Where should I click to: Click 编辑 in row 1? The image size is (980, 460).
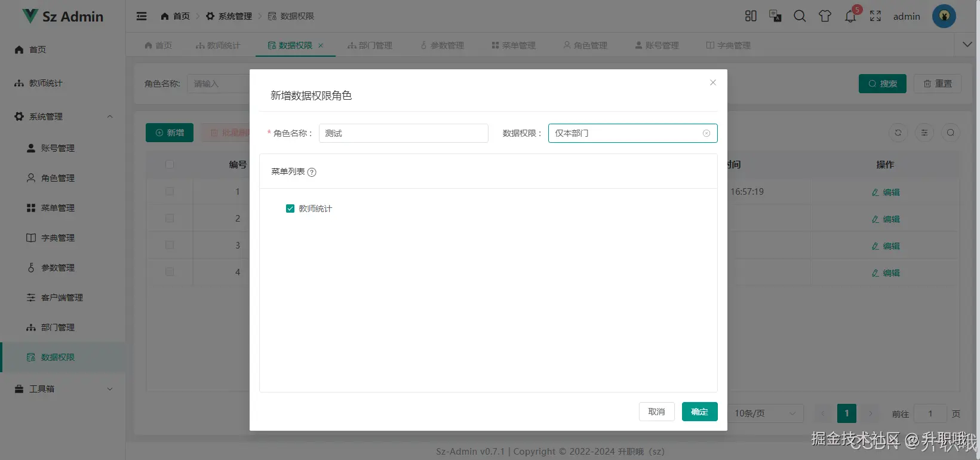pyautogui.click(x=886, y=192)
